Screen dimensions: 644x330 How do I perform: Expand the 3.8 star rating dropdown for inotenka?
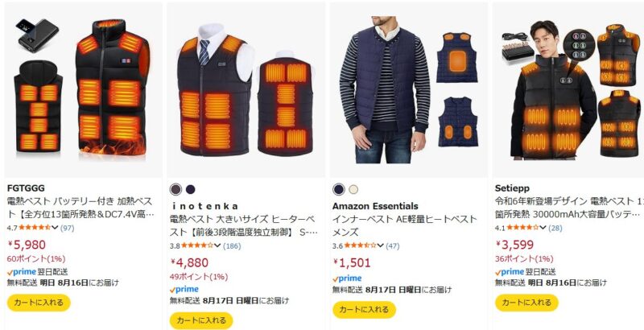coord(217,245)
